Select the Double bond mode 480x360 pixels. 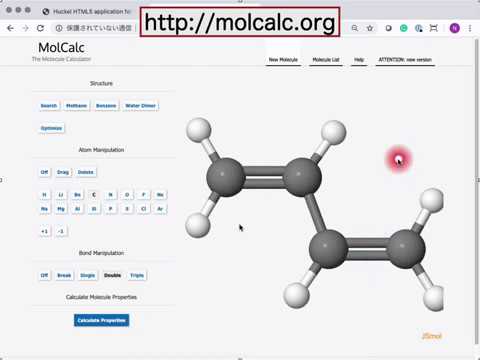112,275
